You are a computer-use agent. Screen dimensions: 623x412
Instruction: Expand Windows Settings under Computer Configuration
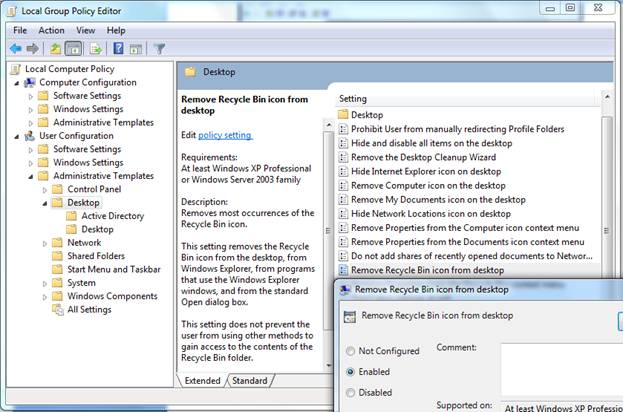(31, 110)
